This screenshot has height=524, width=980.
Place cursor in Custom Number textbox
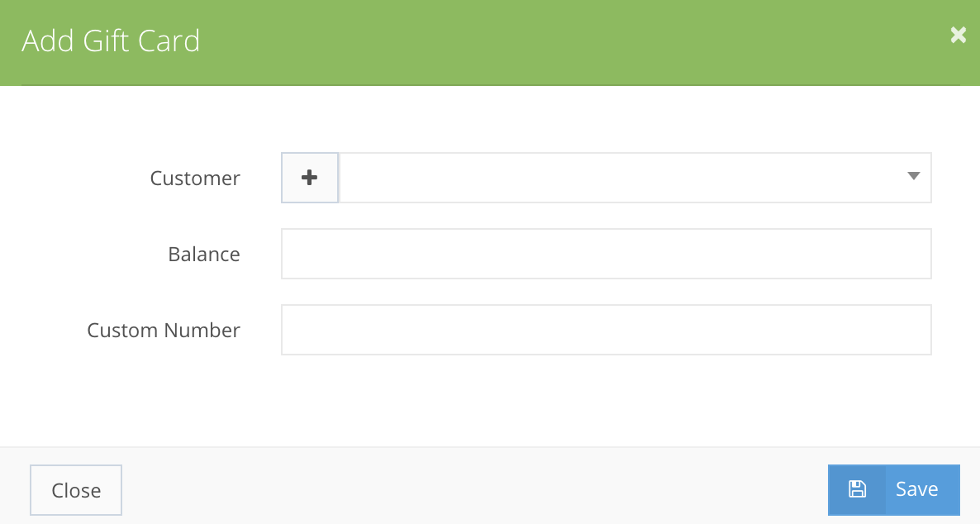coord(606,330)
